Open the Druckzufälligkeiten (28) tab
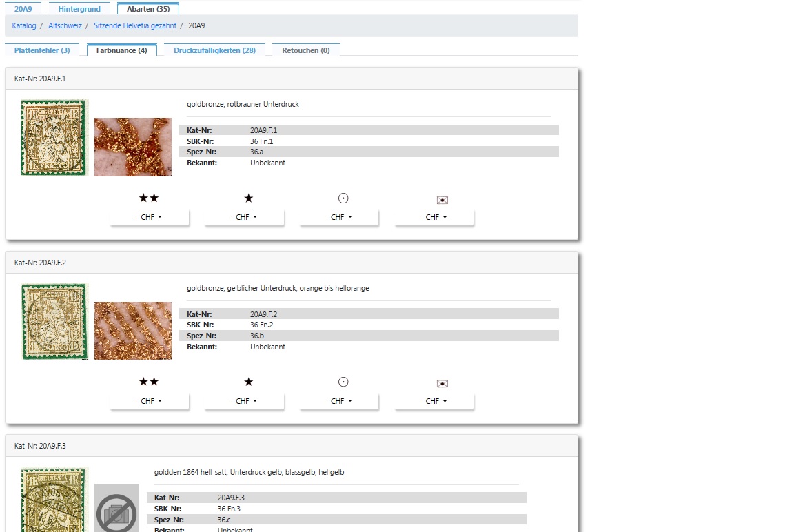Viewport: 794px width, 532px height. point(214,50)
